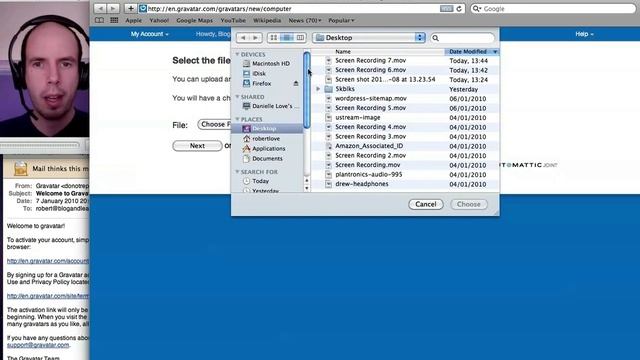Open Apple bookmark in bookmarks bar
The image size is (640, 360).
[133, 20]
